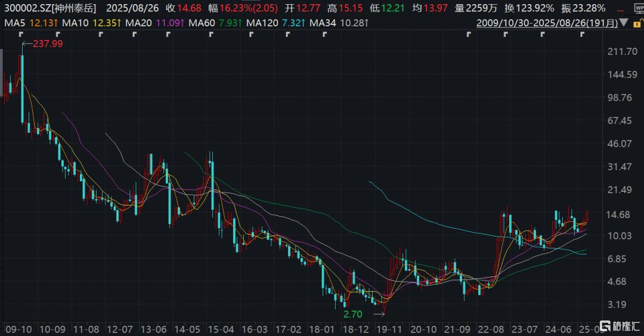Image resolution: width=644 pixels, height=336 pixels.
Task: Click the 21-09 date axis label
Action: [457, 329]
